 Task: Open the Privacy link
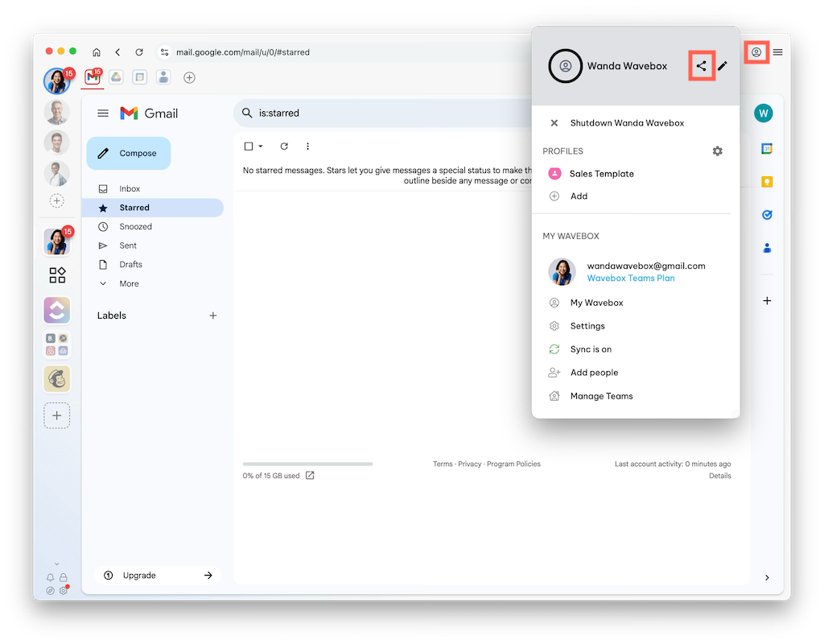click(469, 464)
